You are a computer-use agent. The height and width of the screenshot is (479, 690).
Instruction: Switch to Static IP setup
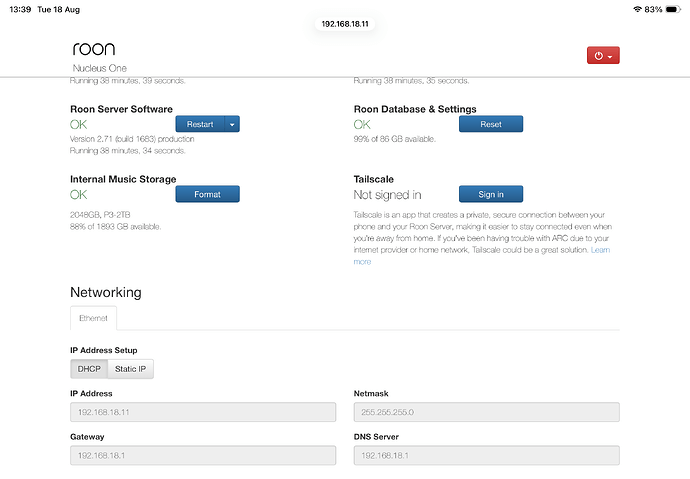pyautogui.click(x=130, y=369)
